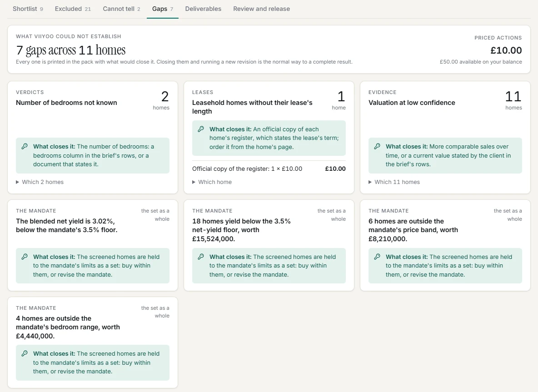The image size is (538, 392).
Task: Expand the 'Which 2 homes' disclosure
Action: (x=40, y=182)
